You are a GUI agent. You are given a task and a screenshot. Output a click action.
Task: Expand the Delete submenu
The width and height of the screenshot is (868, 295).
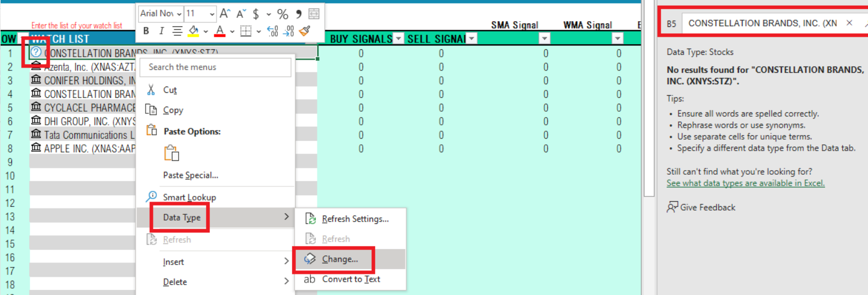pos(215,282)
